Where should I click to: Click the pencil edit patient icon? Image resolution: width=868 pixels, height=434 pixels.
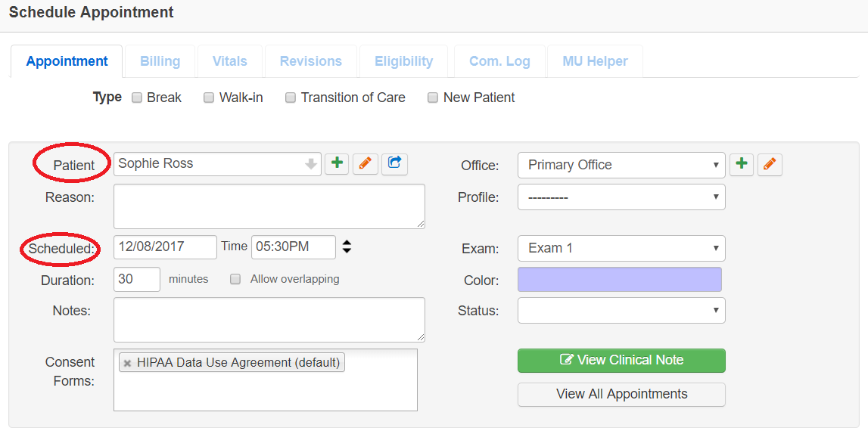coord(366,163)
